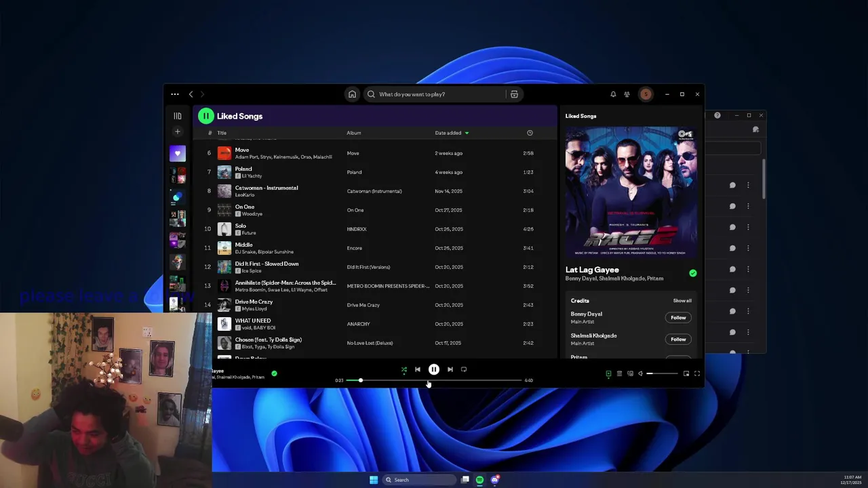Select the song 'On One'

click(x=245, y=207)
